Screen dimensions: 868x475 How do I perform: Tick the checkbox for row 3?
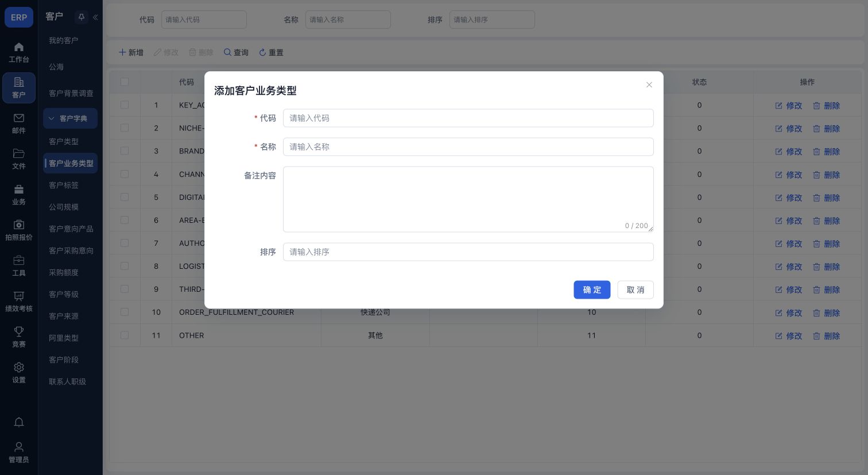[x=125, y=151]
